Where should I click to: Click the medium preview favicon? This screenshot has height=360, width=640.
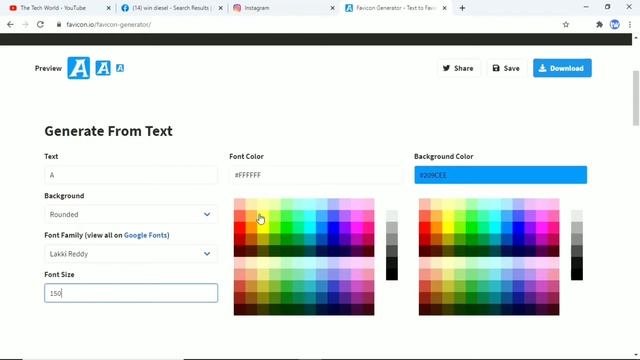103,68
